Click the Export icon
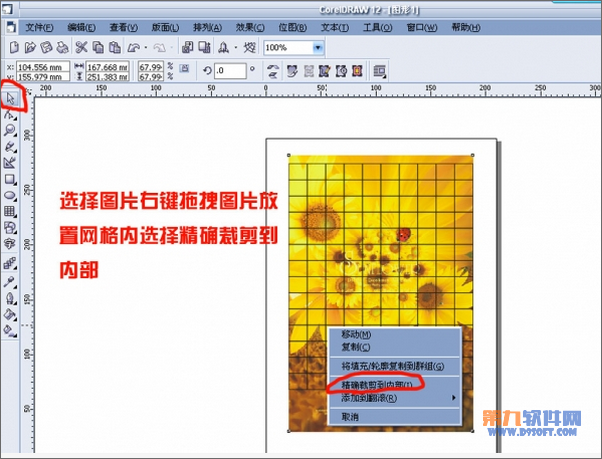Image resolution: width=602 pixels, height=459 pixels. [x=205, y=48]
